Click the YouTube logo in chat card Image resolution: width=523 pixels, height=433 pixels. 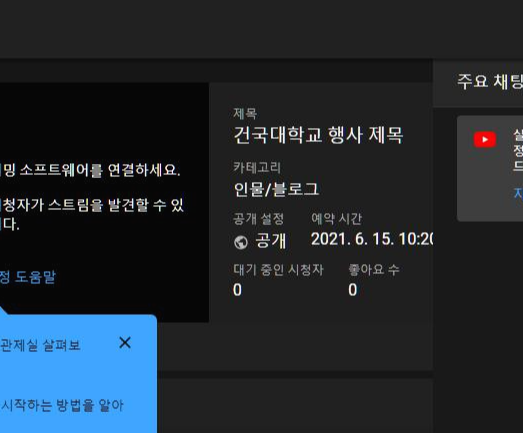pos(485,139)
